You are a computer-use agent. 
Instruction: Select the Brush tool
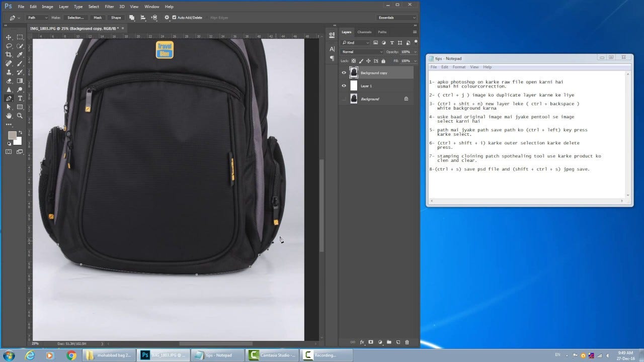click(20, 63)
